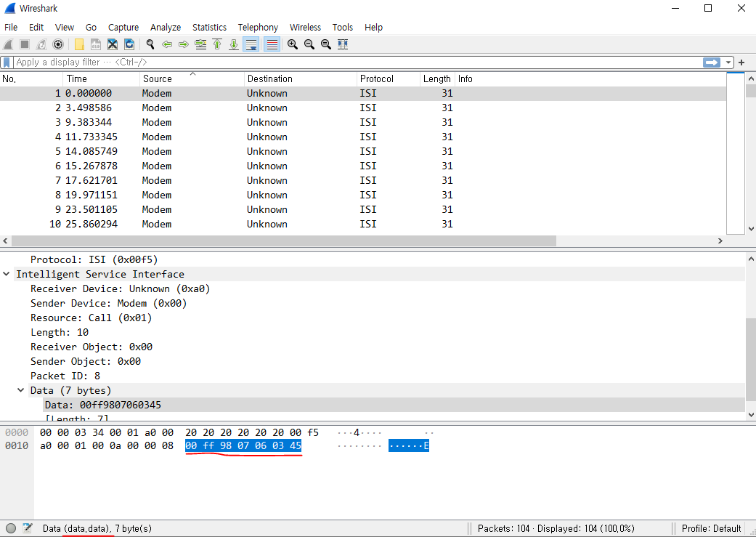This screenshot has height=537, width=756.
Task: Open the Capture menu
Action: pos(123,28)
